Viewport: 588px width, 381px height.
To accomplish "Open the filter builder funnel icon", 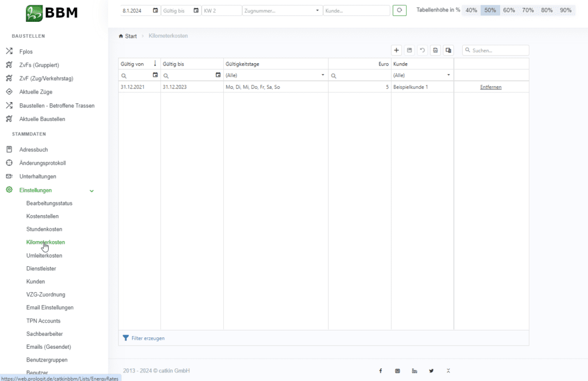I will point(126,338).
